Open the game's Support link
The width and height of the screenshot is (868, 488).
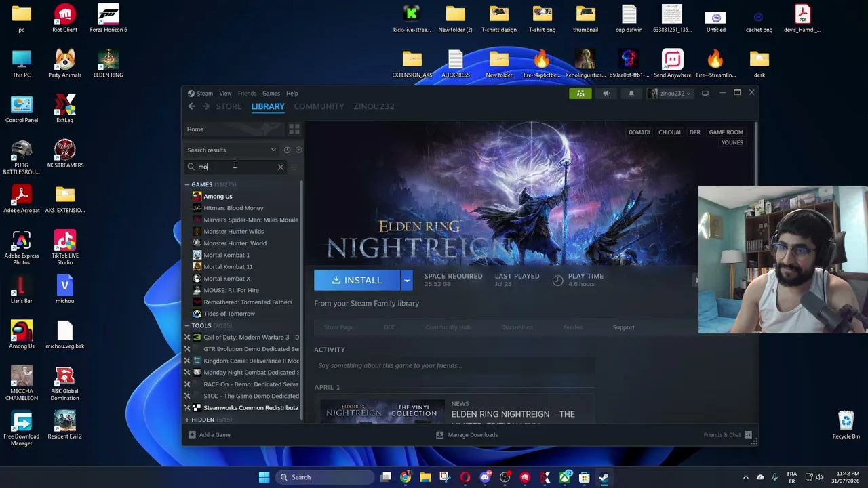point(623,327)
